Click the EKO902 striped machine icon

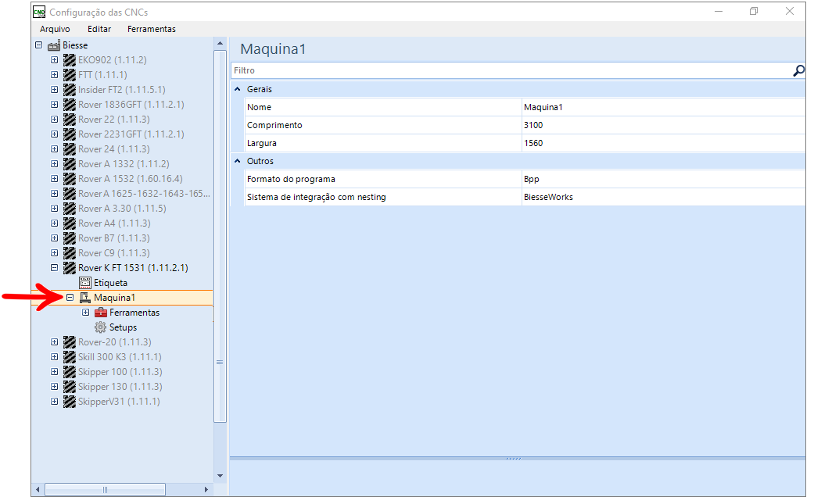pyautogui.click(x=70, y=60)
